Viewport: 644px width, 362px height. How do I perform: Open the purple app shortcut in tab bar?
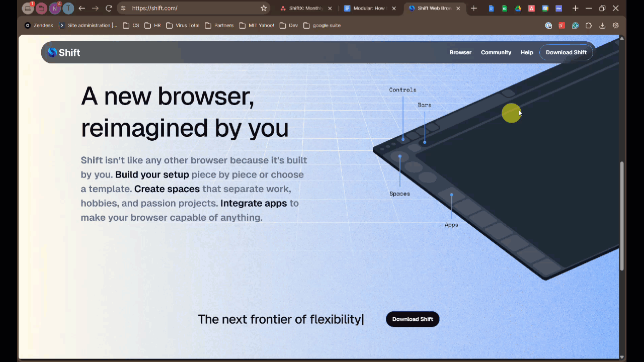point(558,8)
